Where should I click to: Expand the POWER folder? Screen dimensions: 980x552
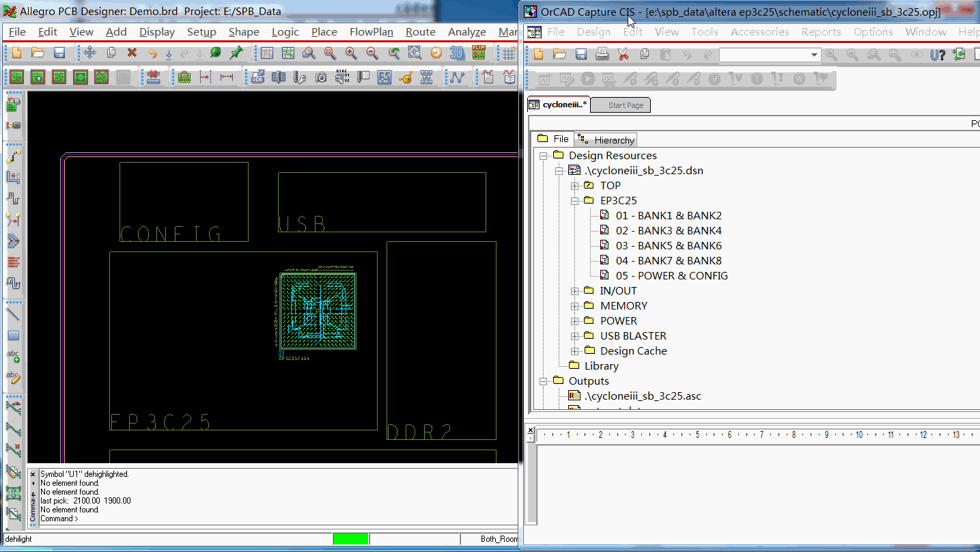point(575,321)
